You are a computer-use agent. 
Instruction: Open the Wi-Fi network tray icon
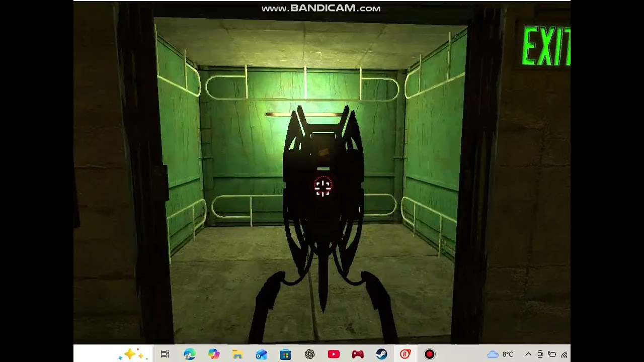(565, 354)
